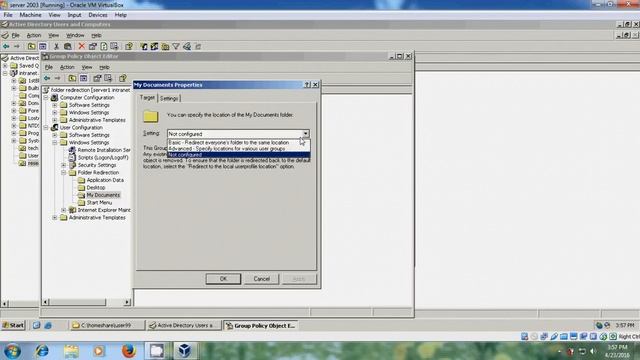Image resolution: width=640 pixels, height=360 pixels.
Task: Switch to Active Directory Users taskbar button
Action: 184,326
